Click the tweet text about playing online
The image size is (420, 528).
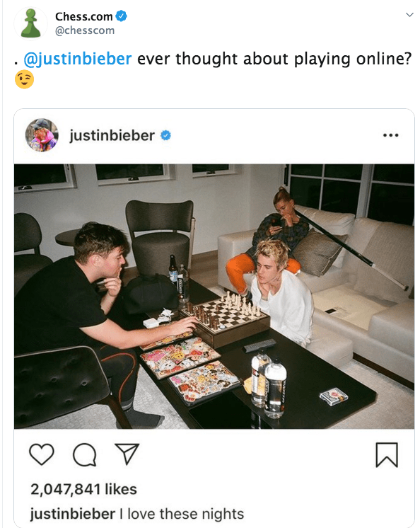click(274, 59)
